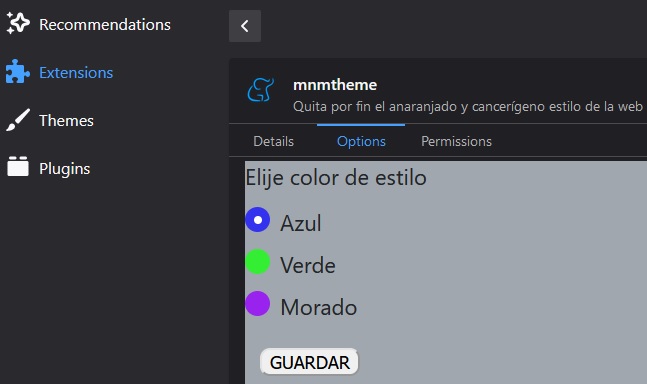Click the GUARDAR button
647x384 pixels.
pyautogui.click(x=309, y=362)
